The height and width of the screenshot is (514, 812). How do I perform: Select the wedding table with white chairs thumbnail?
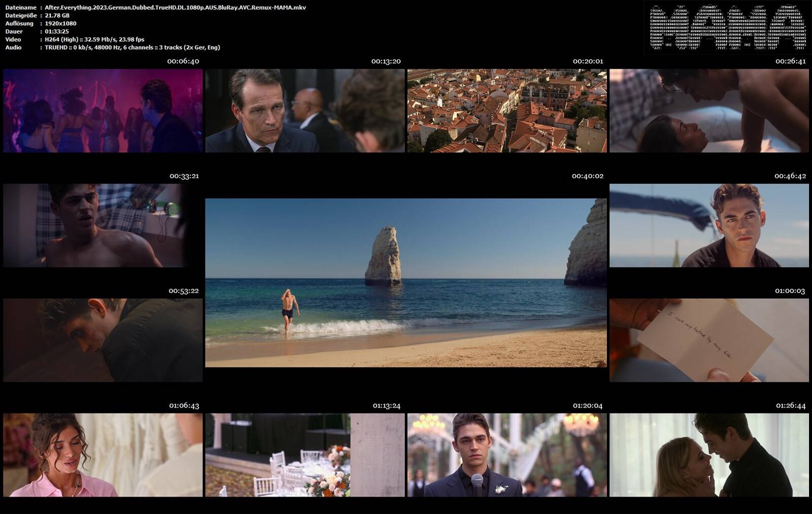click(305, 455)
